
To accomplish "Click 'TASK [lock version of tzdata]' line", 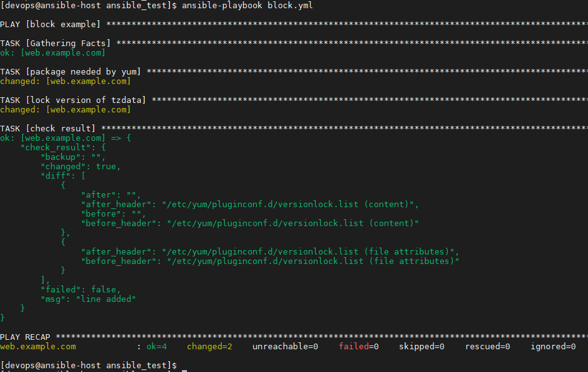I will tap(294, 100).
